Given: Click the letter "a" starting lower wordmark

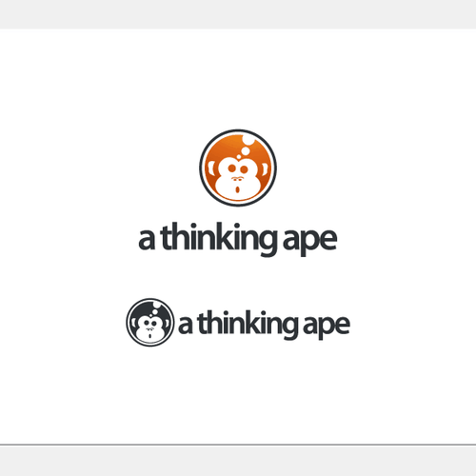Looking at the screenshot, I should click(x=185, y=325).
